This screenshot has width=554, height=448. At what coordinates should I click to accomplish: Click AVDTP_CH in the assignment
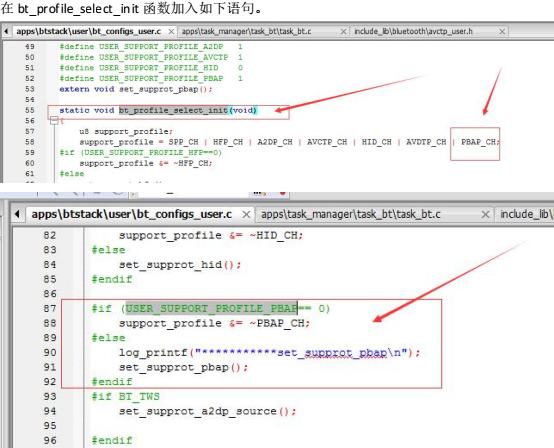point(426,142)
